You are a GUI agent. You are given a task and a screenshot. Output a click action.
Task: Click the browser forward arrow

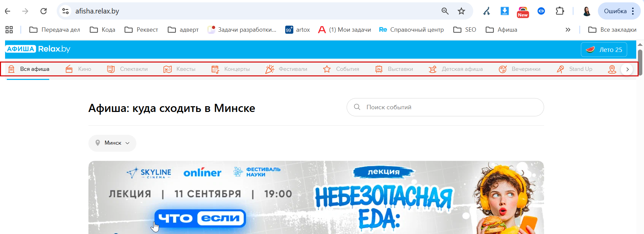click(x=25, y=11)
